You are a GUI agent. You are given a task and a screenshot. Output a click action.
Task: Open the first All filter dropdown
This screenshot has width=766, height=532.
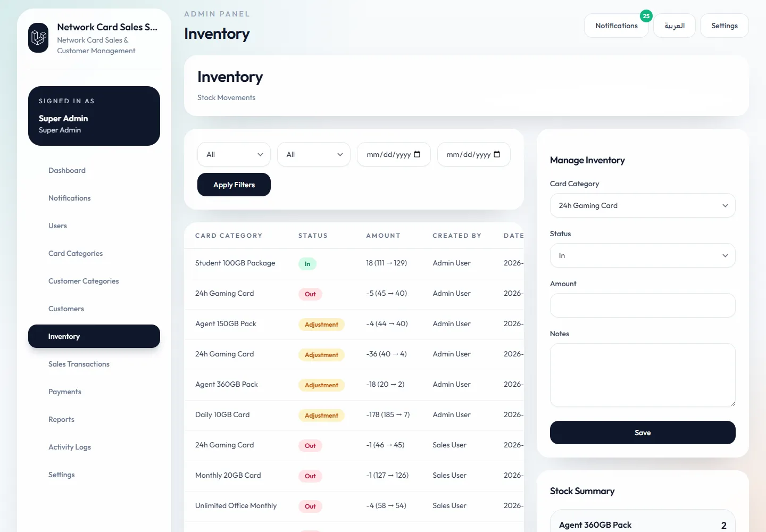coord(234,154)
